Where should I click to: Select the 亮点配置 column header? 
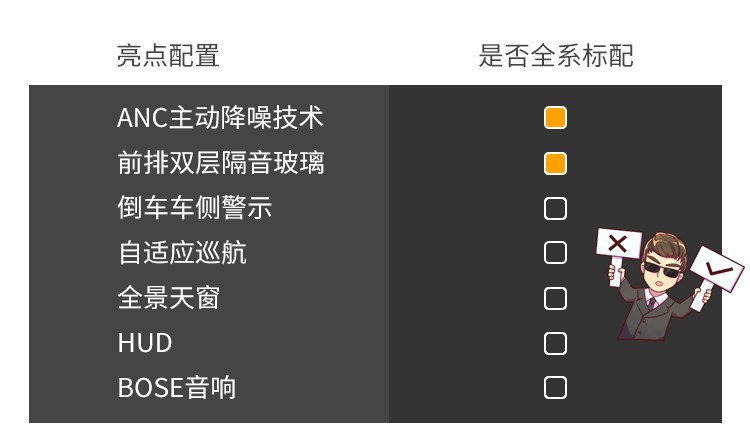[168, 56]
